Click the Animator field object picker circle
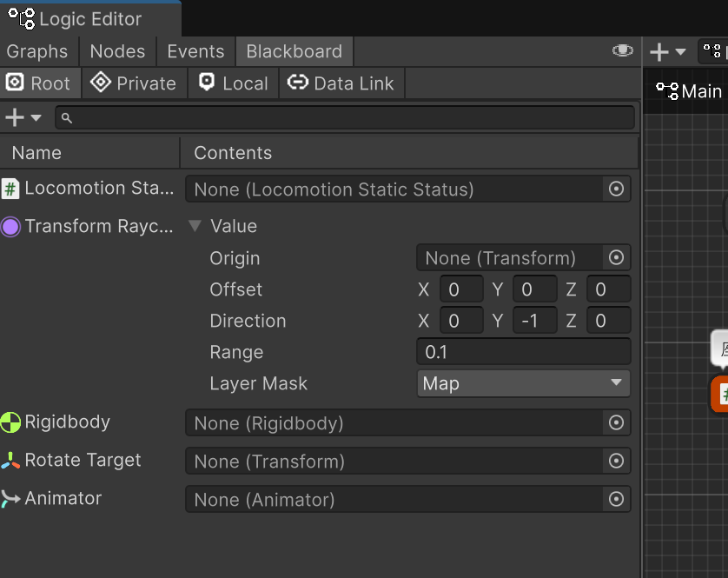Viewport: 728px width, 578px height. (x=616, y=500)
